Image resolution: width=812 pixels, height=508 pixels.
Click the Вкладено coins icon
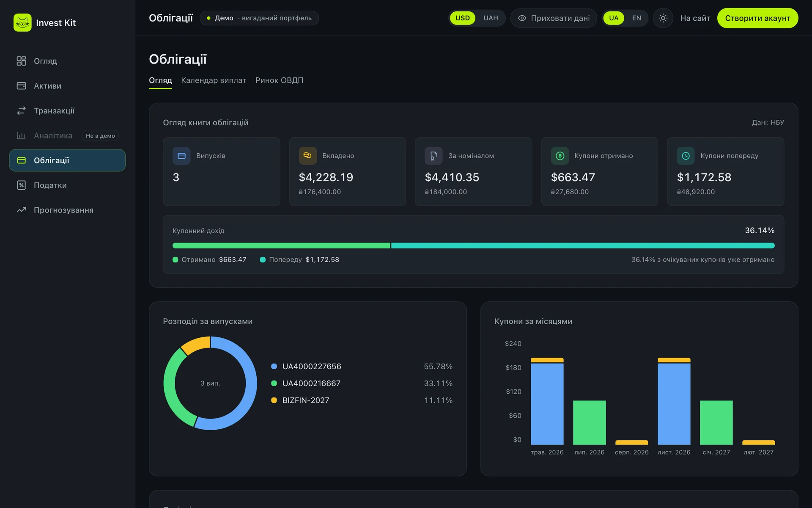(x=307, y=156)
